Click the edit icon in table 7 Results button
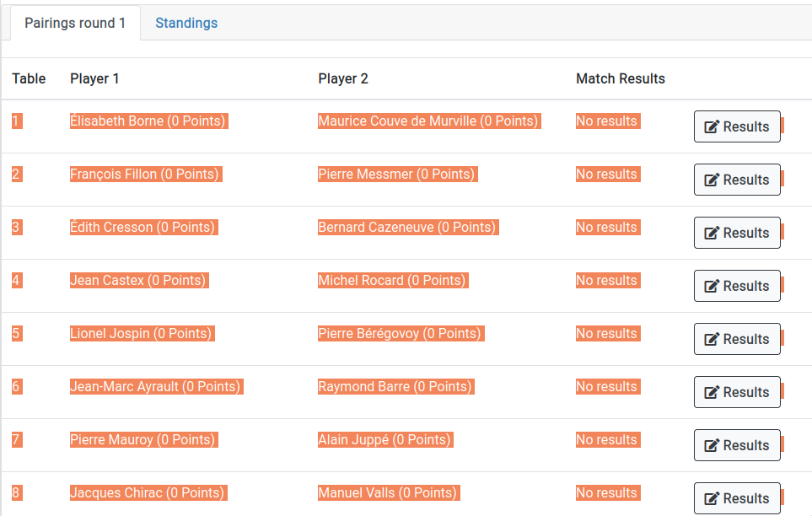 pyautogui.click(x=712, y=446)
